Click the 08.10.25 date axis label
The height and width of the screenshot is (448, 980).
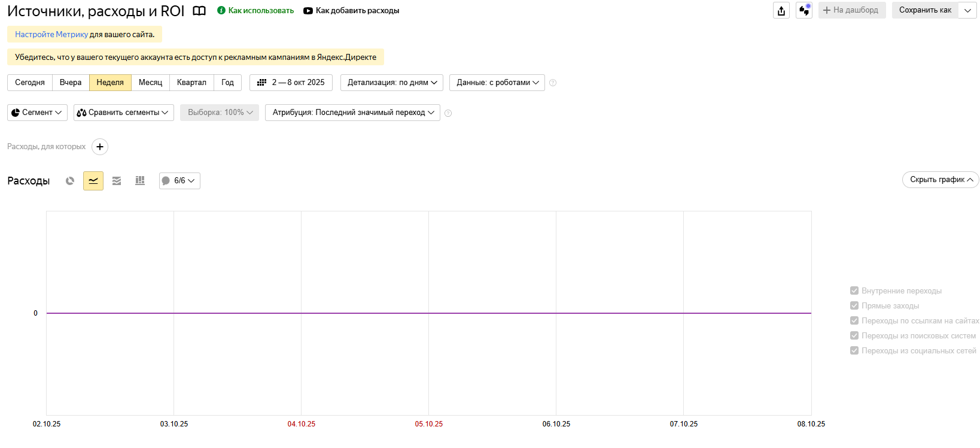point(811,424)
